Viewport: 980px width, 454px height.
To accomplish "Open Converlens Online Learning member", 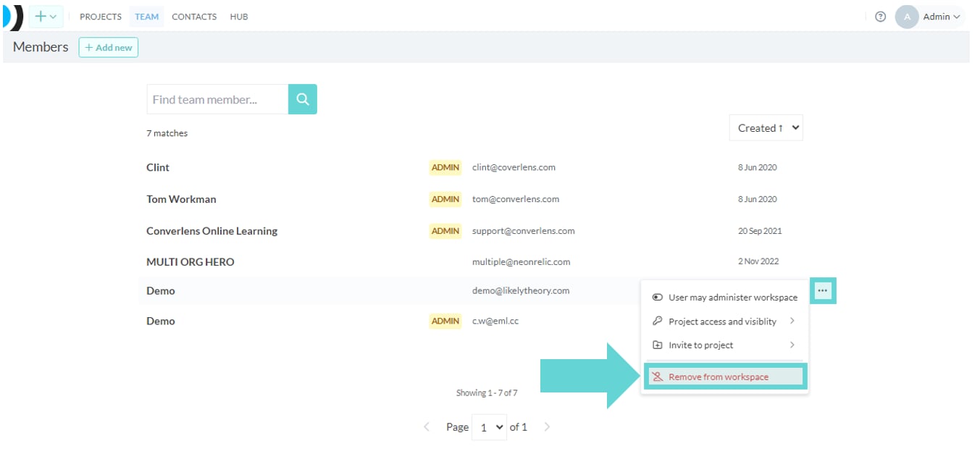I will coord(212,231).
